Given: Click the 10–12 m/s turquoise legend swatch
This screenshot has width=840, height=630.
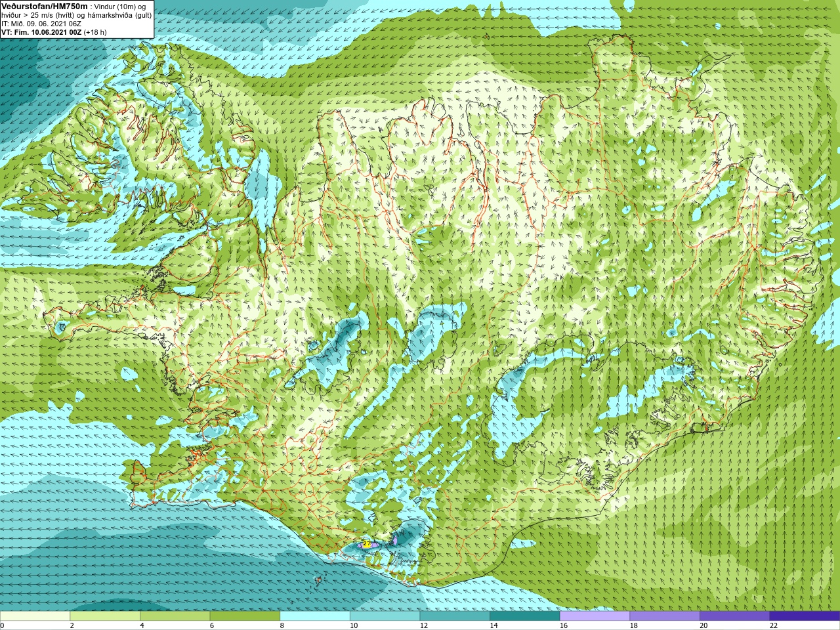Looking at the screenshot, I should coord(385,616).
